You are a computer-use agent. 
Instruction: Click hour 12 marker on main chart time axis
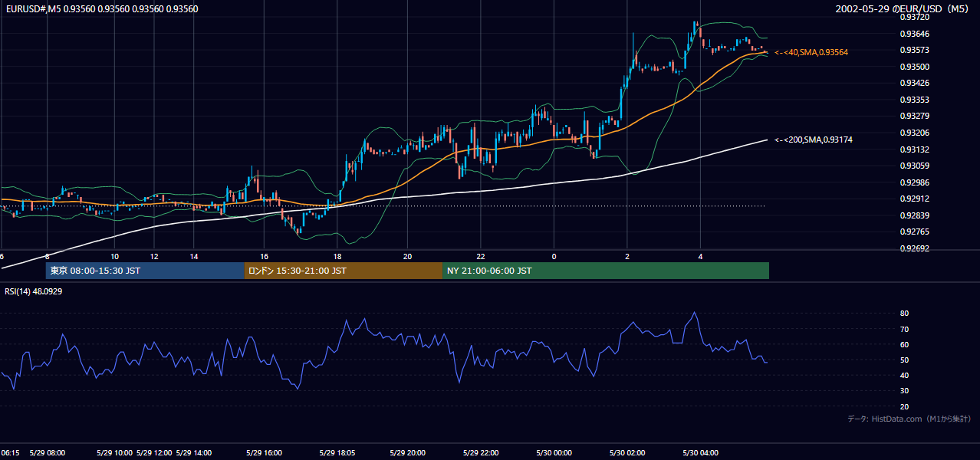[x=154, y=256]
